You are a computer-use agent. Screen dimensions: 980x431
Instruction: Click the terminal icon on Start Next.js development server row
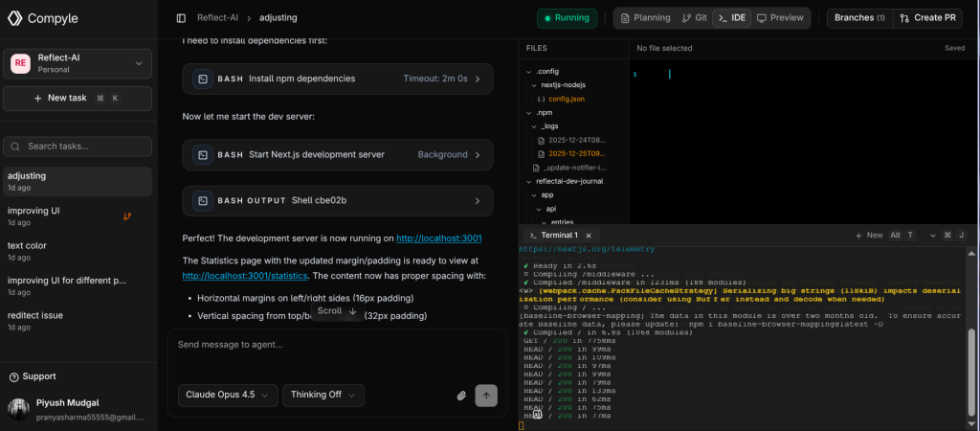point(203,154)
